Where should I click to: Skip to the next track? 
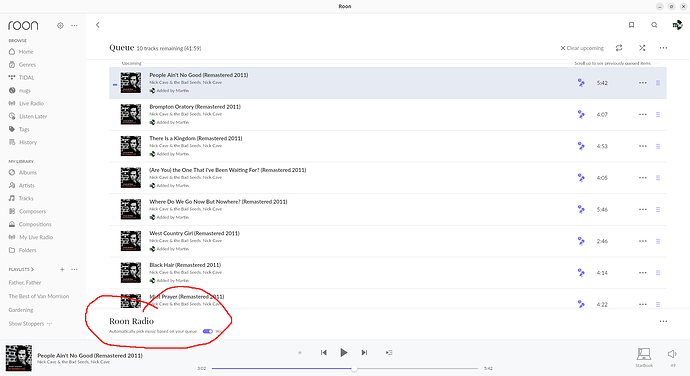[x=364, y=352]
